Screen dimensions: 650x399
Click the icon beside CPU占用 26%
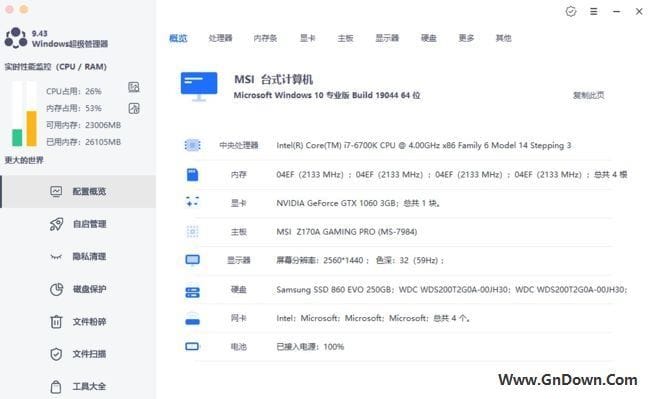pyautogui.click(x=134, y=87)
